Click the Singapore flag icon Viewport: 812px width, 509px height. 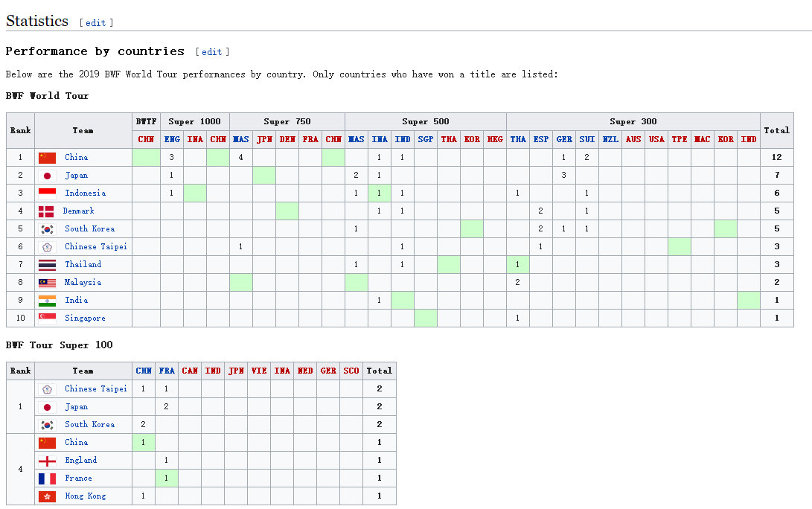click(47, 318)
